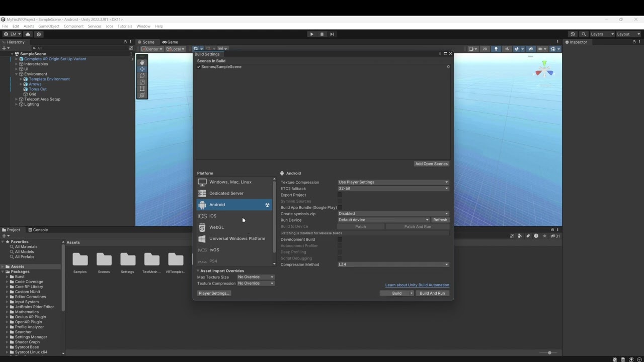Select Windows, Mac, Linux platform

tap(234, 182)
